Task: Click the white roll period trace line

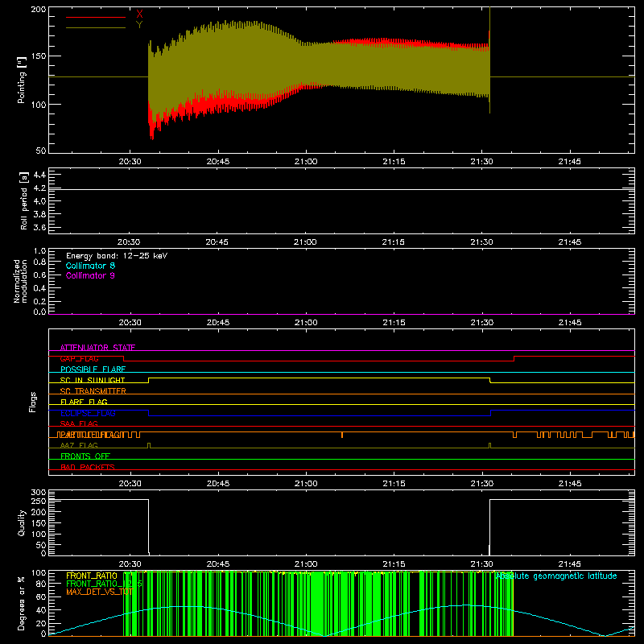Action: [341, 189]
